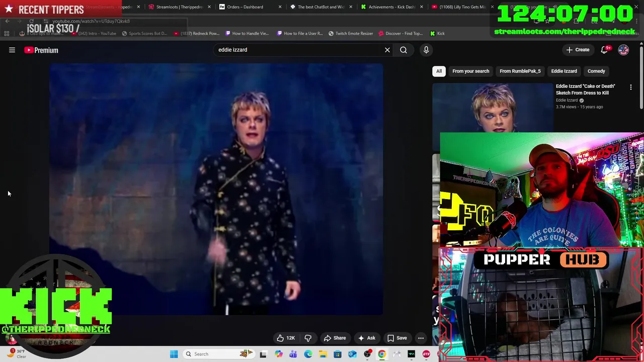Select the From RumblePak_5 chip

[520, 71]
